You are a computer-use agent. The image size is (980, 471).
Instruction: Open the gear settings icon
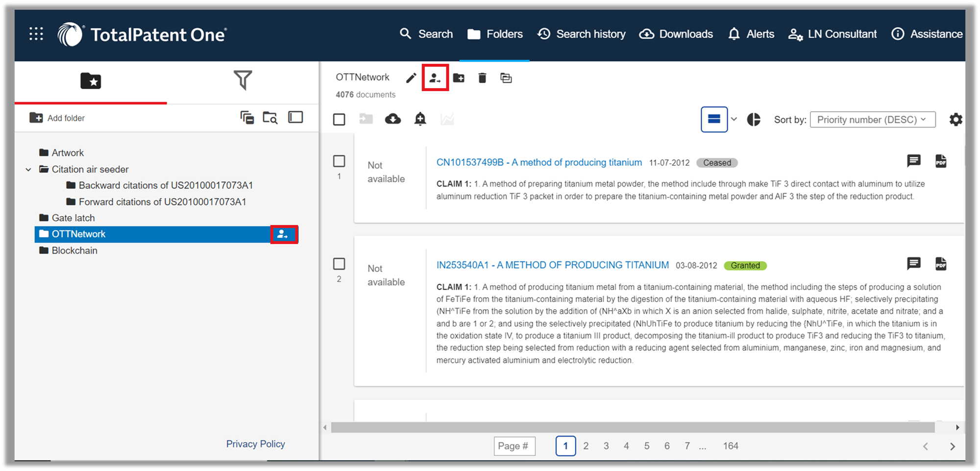point(955,119)
